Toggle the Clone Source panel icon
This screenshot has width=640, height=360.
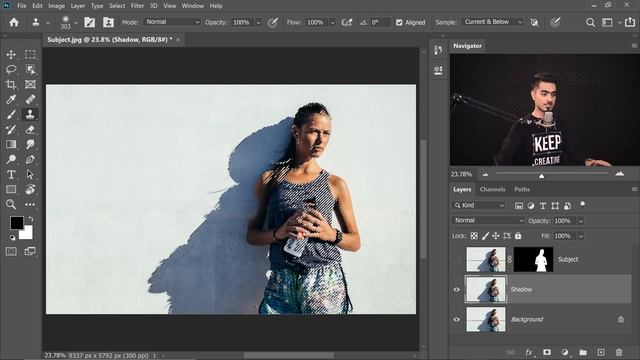tap(108, 22)
